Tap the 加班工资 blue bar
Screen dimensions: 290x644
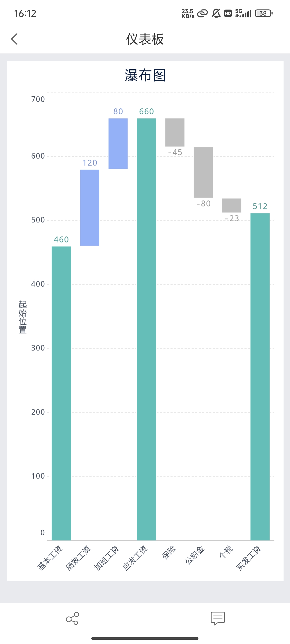coord(118,144)
